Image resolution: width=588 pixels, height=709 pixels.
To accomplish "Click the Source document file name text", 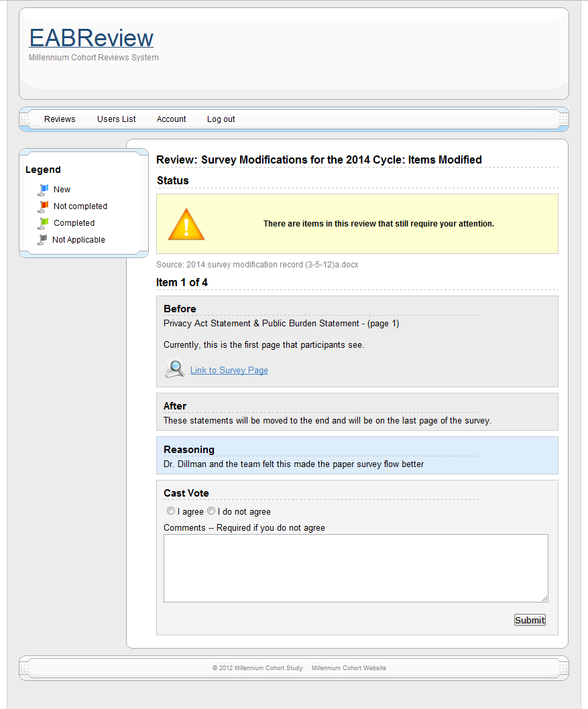I will coord(272,265).
